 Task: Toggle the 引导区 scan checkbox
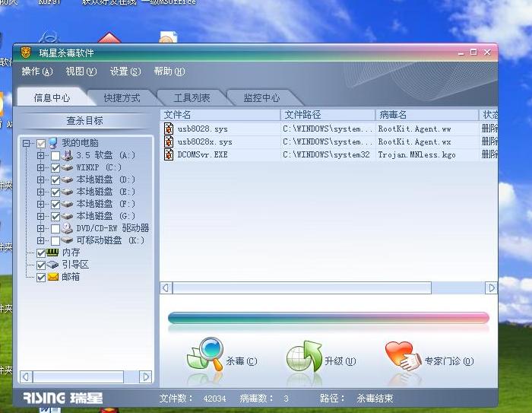[x=41, y=265]
